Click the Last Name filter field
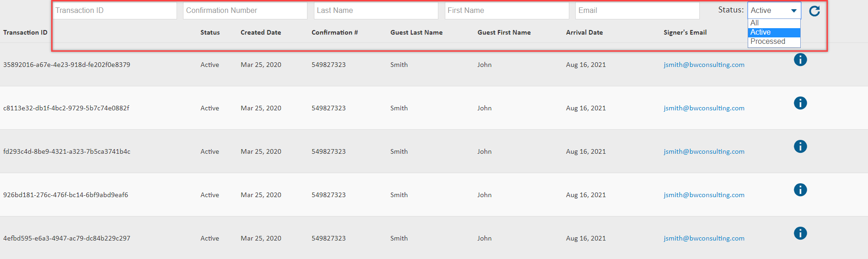Screen dimensions: 868x259 pos(376,11)
